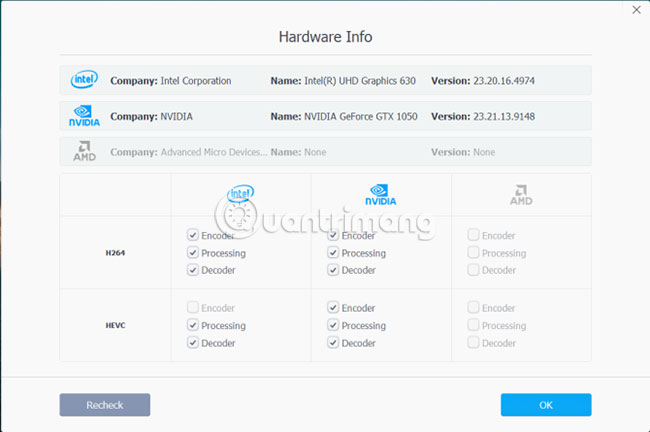Click the Intel logo in the table header
Screen dimensions: 650x432
click(240, 194)
